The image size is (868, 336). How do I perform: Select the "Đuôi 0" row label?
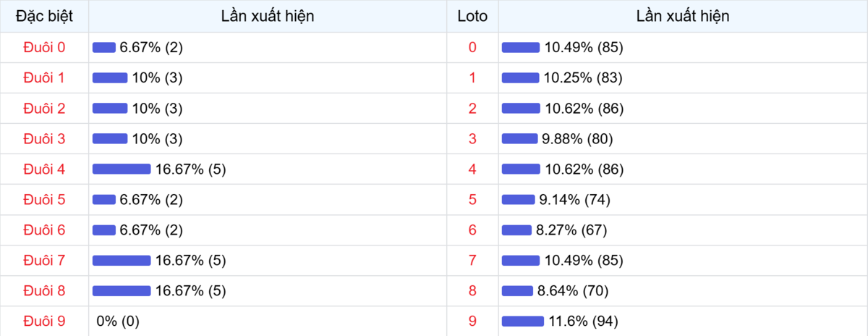pos(44,47)
